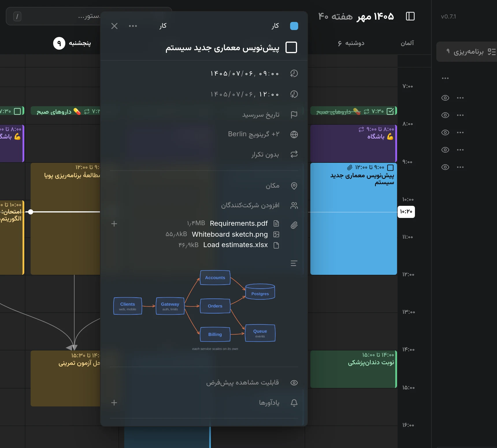Image resolution: width=497 pixels, height=448 pixels.
Task: Change قابلیت مشاهده پیش‌فرض visibility
Action: pyautogui.click(x=242, y=382)
